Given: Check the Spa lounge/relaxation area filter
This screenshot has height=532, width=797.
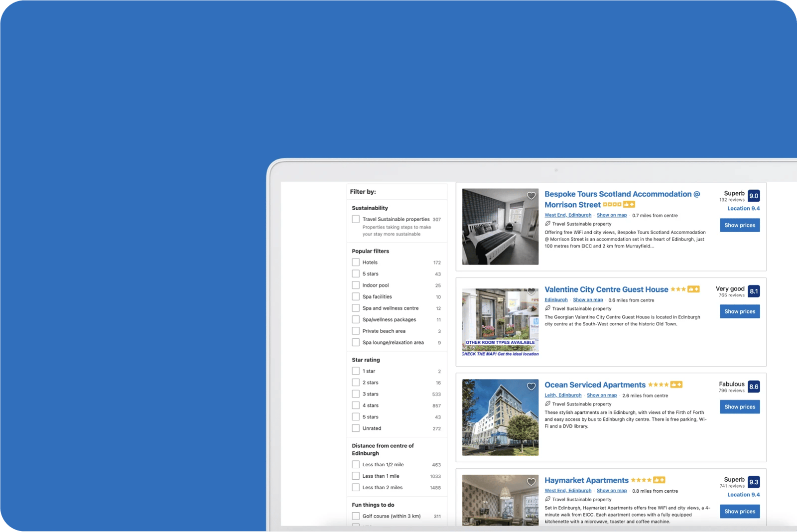Looking at the screenshot, I should tap(356, 342).
